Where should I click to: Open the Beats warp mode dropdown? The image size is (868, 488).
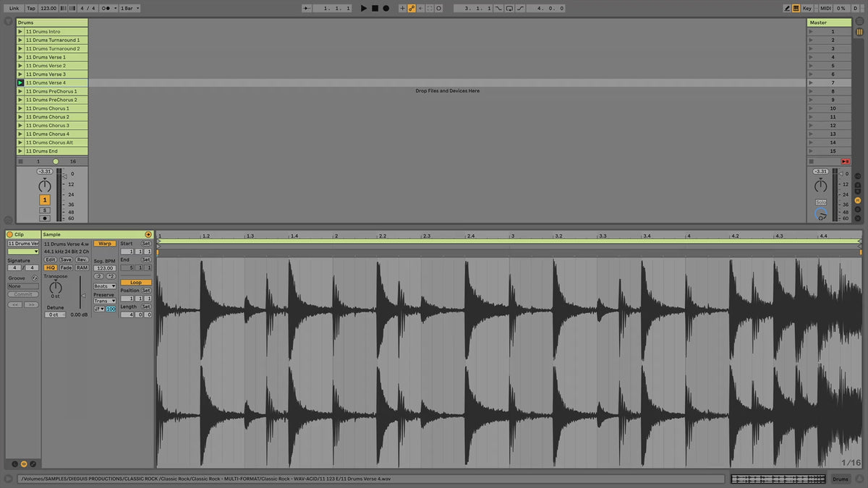click(105, 286)
